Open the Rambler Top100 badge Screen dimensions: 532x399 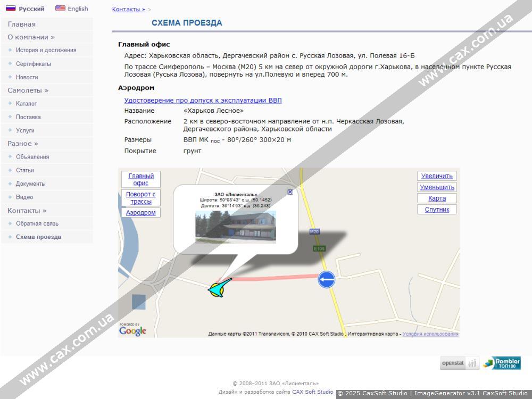point(502,363)
